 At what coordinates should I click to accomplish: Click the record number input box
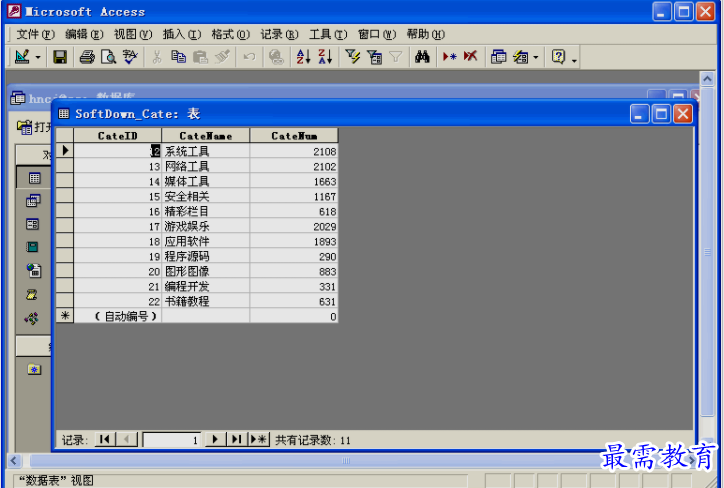(x=172, y=440)
